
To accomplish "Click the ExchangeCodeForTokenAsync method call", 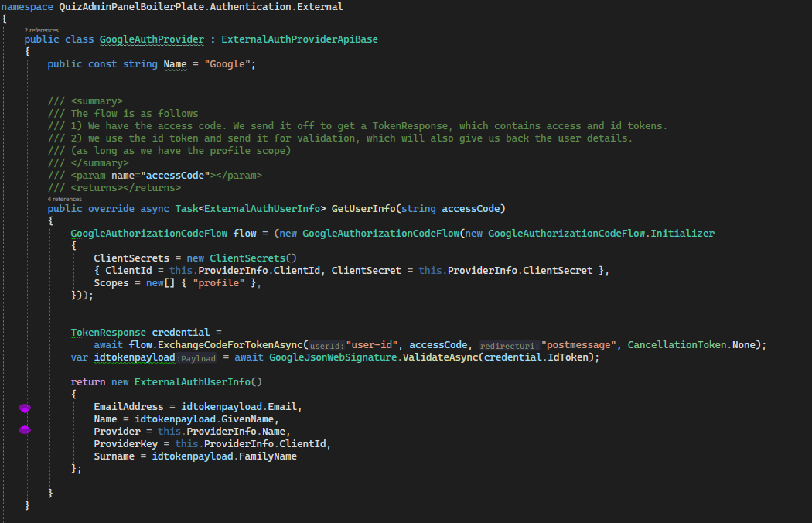I will click(230, 345).
